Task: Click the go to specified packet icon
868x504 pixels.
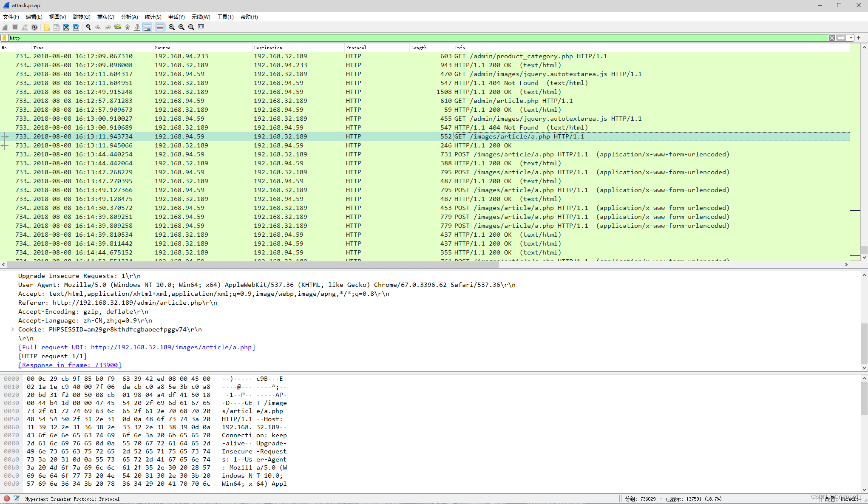Action: (118, 27)
